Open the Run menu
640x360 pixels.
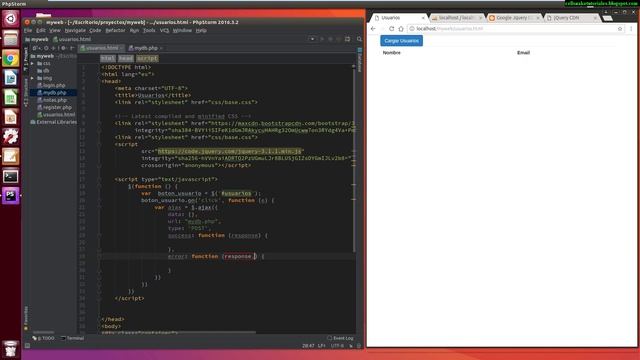[134, 31]
